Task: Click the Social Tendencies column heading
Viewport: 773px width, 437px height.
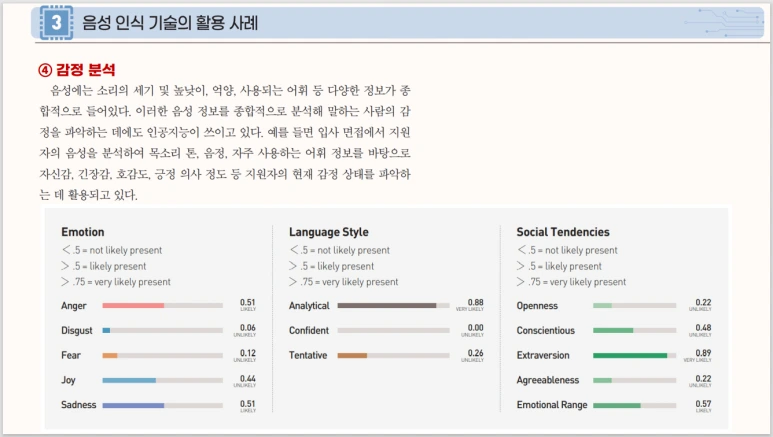Action: click(x=563, y=232)
